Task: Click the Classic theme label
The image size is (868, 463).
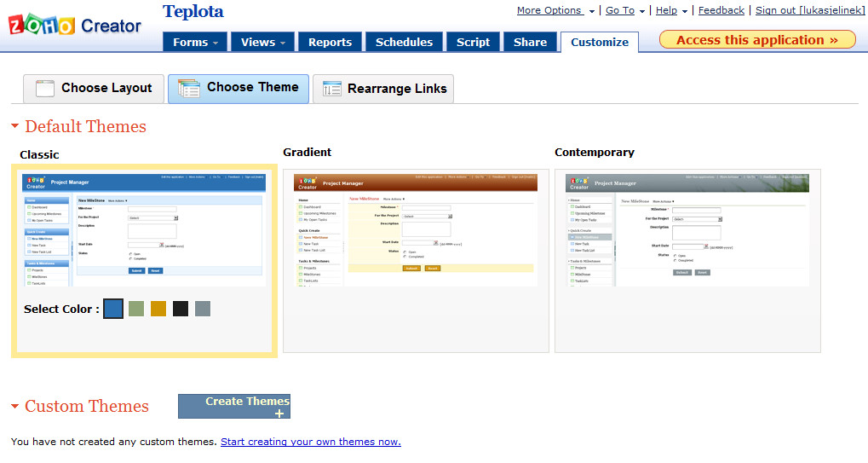Action: (39, 155)
